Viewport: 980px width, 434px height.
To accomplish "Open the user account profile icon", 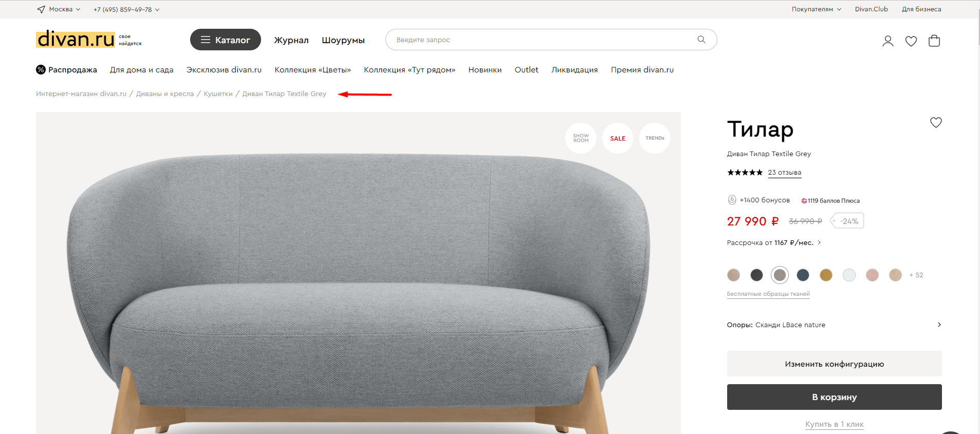I will pyautogui.click(x=887, y=41).
